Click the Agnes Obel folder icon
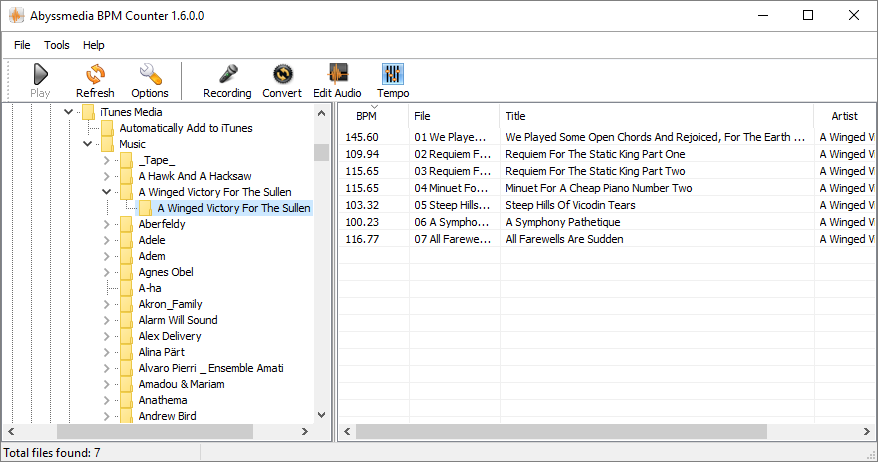 (127, 272)
